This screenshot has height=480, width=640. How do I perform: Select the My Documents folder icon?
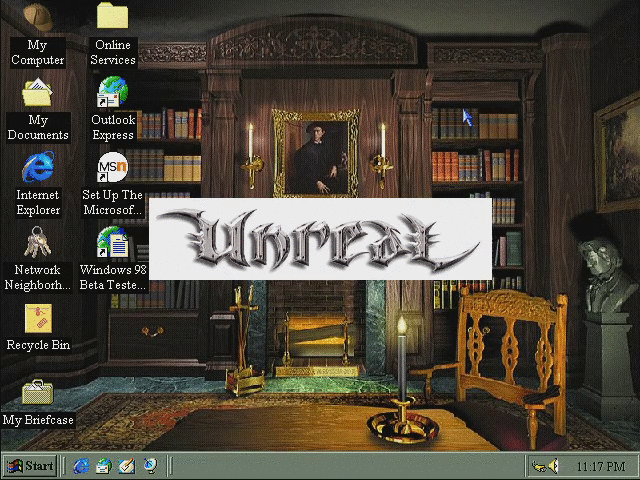(37, 93)
